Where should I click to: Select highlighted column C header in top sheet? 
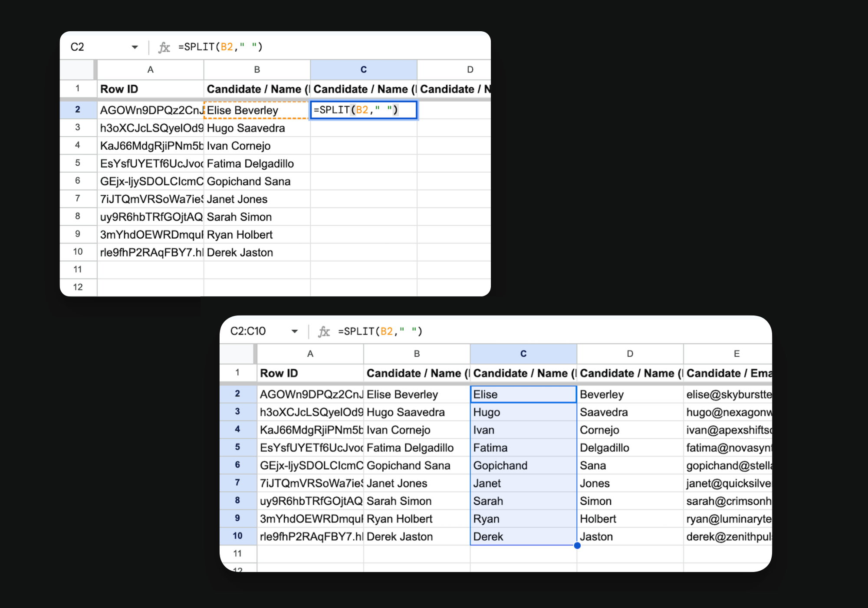(364, 69)
